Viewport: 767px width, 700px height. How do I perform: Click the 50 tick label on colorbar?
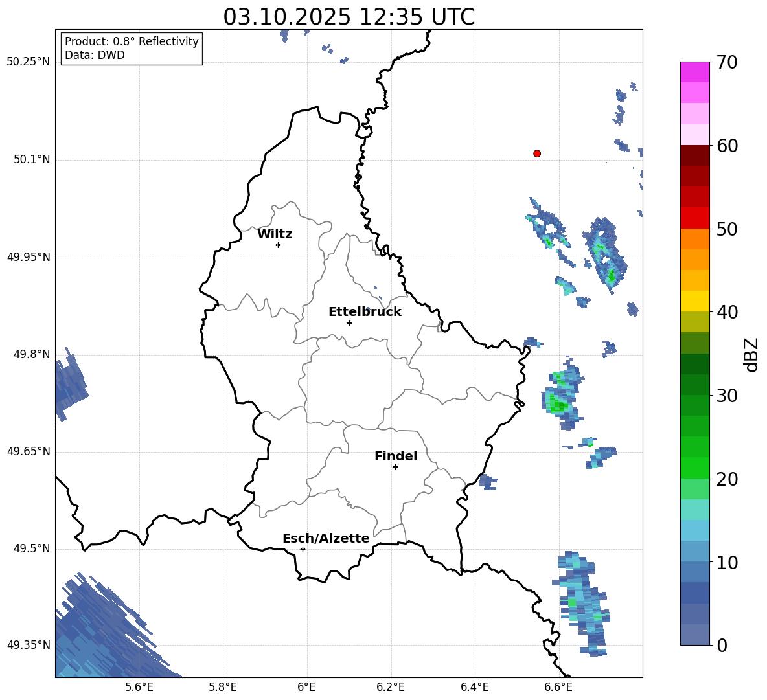click(x=727, y=229)
